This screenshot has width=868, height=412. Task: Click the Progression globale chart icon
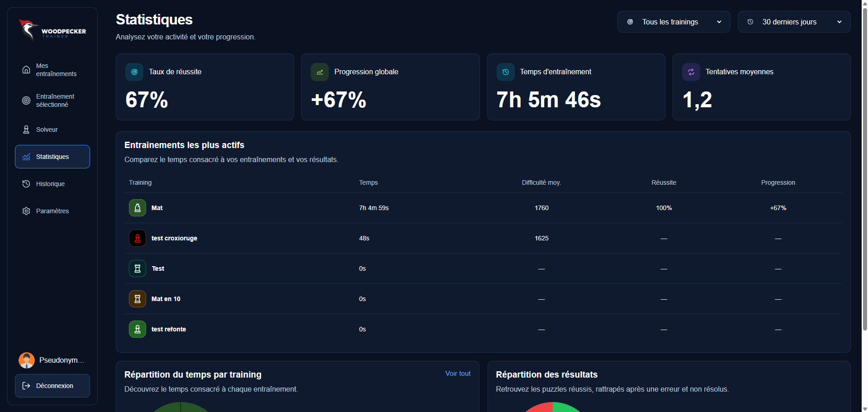[320, 72]
